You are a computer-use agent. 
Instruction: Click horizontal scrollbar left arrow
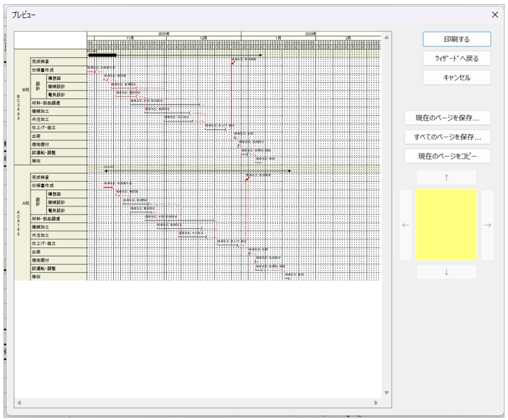[x=18, y=403]
